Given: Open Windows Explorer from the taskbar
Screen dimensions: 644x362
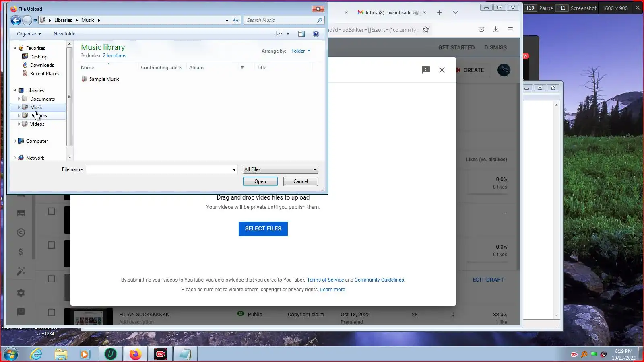Looking at the screenshot, I should pos(61,354).
